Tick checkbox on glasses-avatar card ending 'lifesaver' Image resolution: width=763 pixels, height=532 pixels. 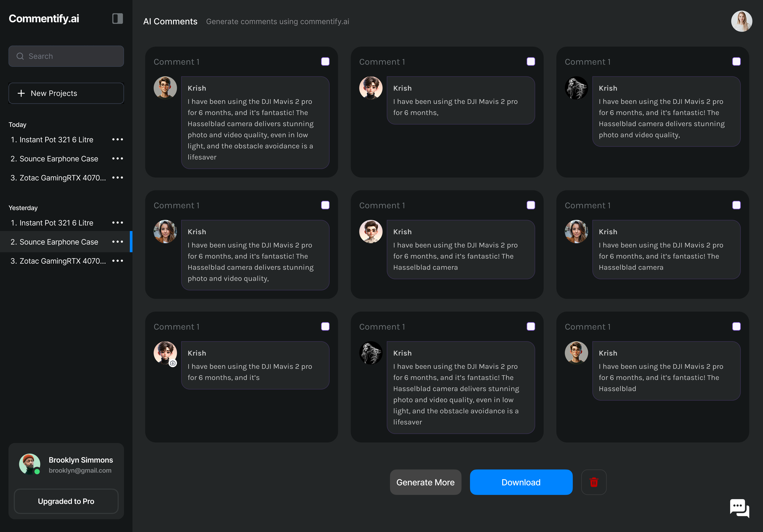pos(325,61)
